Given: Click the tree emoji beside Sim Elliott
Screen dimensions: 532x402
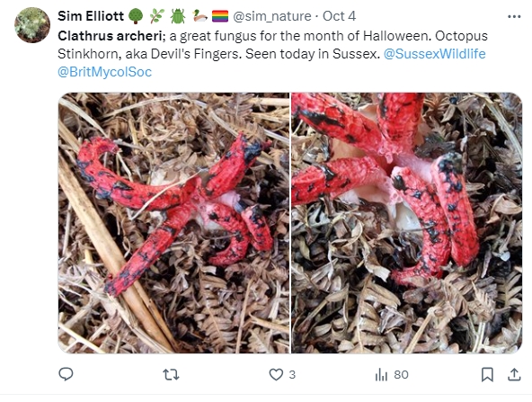Looking at the screenshot, I should [136, 16].
